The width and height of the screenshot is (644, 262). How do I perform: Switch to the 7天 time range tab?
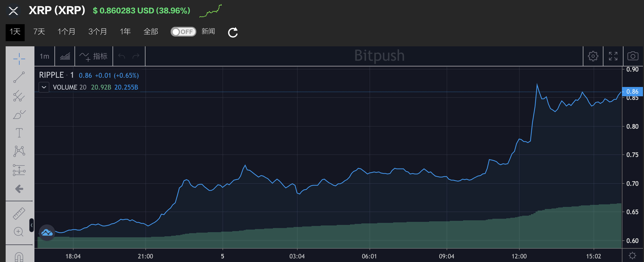39,32
